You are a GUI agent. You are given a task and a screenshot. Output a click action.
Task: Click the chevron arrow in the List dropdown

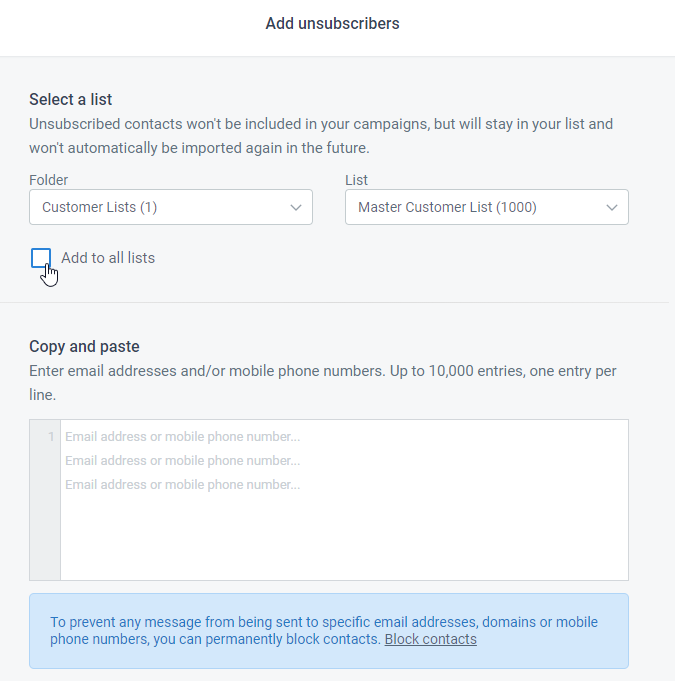pyautogui.click(x=612, y=208)
